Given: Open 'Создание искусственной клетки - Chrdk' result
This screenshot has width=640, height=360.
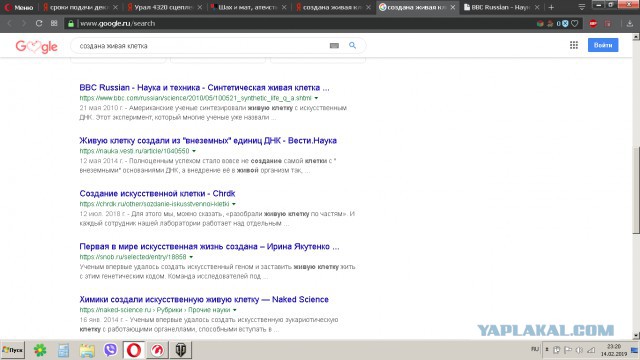Looking at the screenshot, I should [x=157, y=193].
